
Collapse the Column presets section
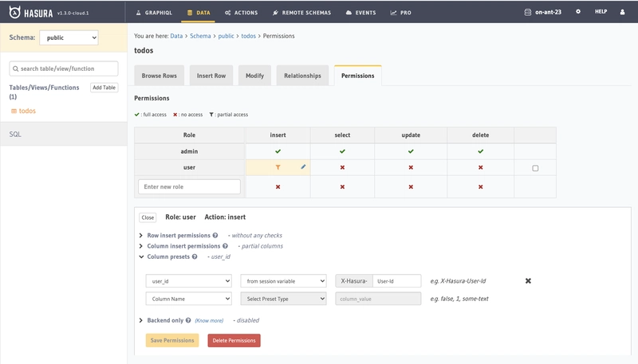(x=168, y=256)
